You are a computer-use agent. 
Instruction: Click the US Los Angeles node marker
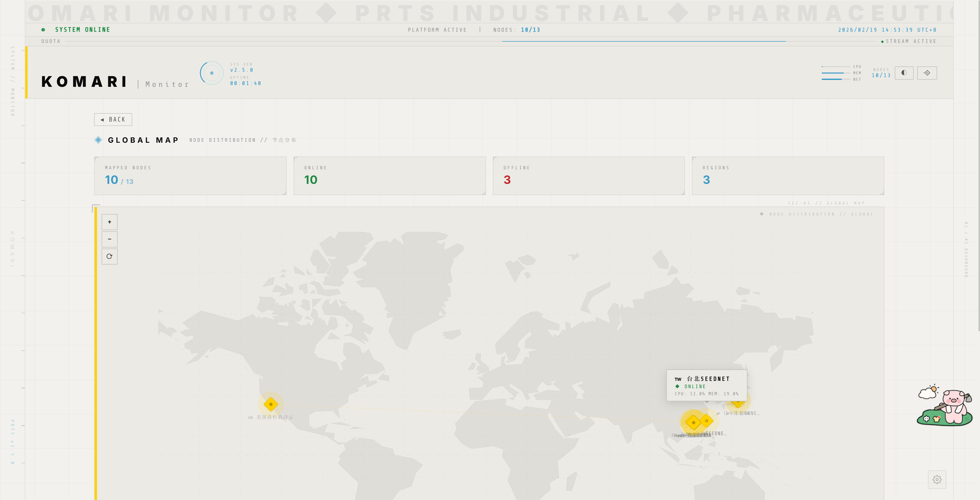click(271, 404)
